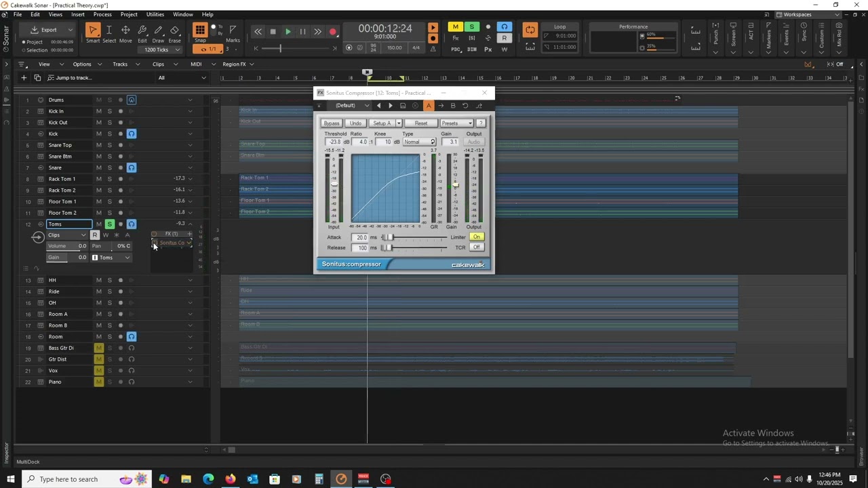Open Cakewalk Sonar from the taskbar
The image size is (868, 488).
pos(341,479)
